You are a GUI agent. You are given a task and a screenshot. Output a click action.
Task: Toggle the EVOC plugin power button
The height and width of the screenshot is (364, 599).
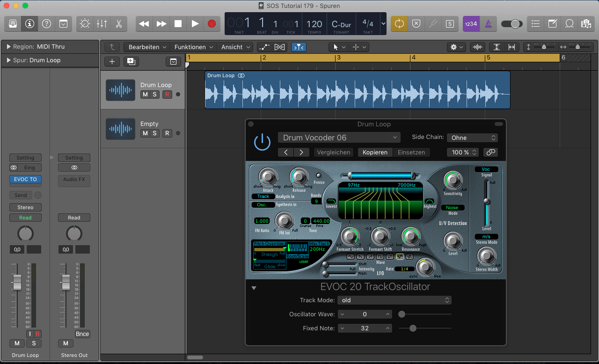click(x=262, y=143)
